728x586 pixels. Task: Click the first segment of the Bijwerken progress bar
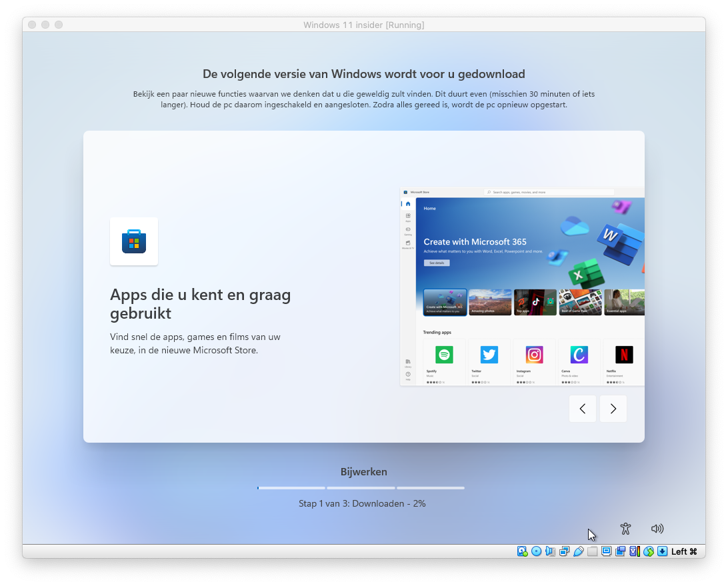[x=291, y=488]
